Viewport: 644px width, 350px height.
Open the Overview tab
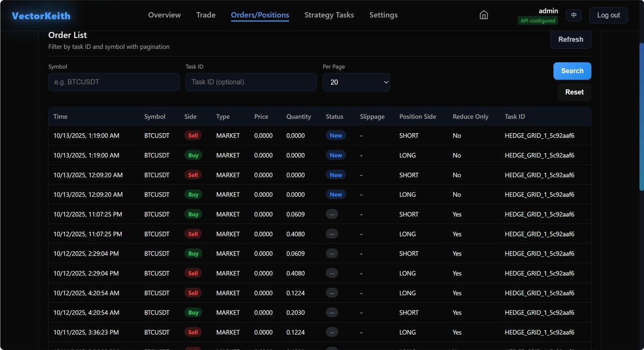tap(164, 15)
